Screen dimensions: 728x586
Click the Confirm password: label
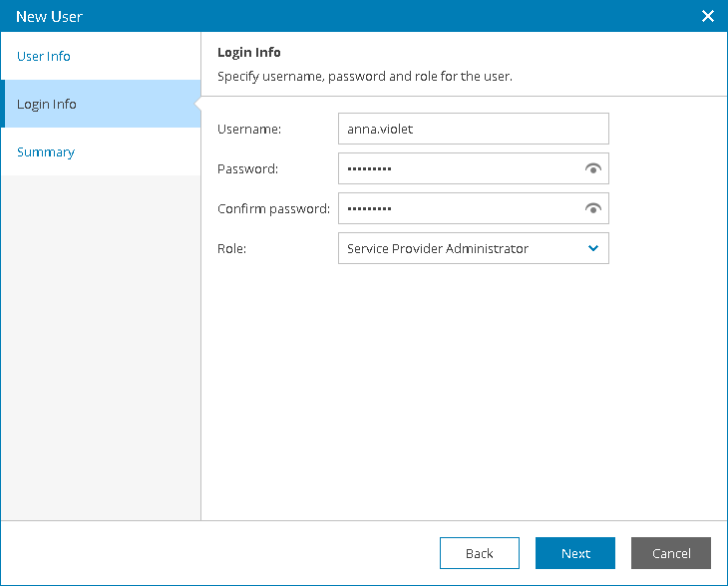pyautogui.click(x=273, y=209)
